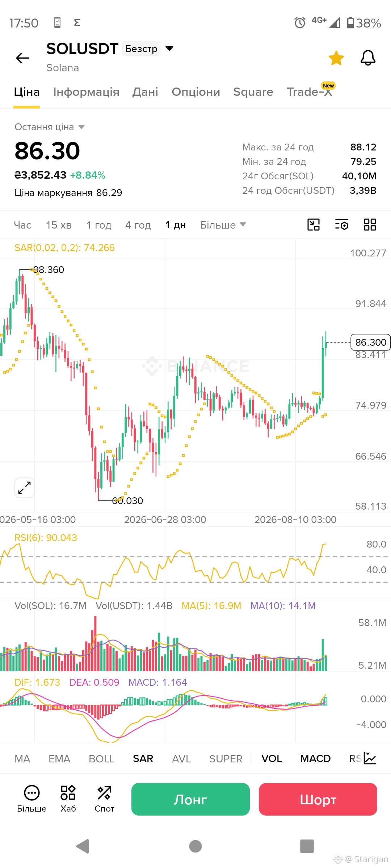Viewport: 391px width, 868px height.
Task: Enable the AVL indicator
Action: [181, 759]
